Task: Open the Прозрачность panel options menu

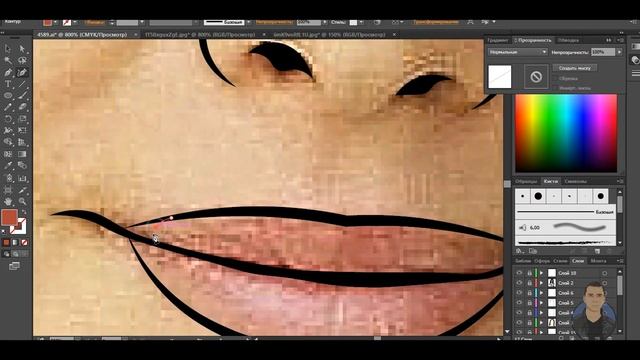Action: point(620,40)
